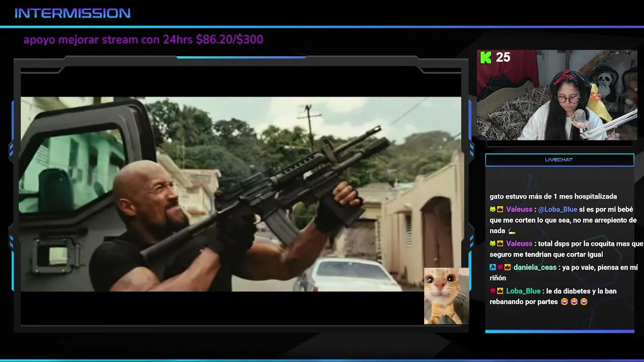644x362 pixels.
Task: Click the laughing emojis after "rebanando por partes"
Action: pos(574,302)
